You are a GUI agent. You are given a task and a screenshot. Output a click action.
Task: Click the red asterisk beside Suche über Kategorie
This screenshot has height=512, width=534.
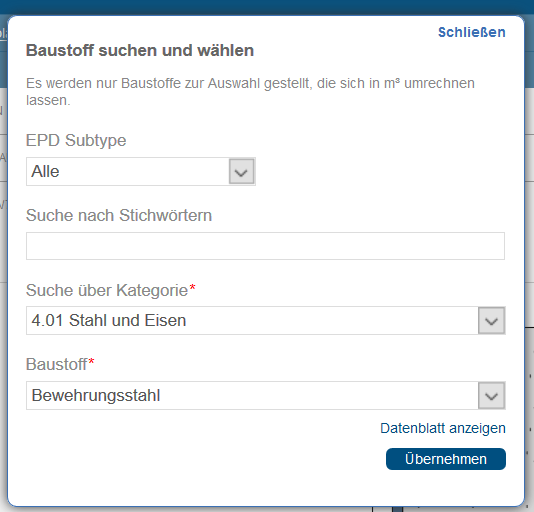pyautogui.click(x=192, y=288)
